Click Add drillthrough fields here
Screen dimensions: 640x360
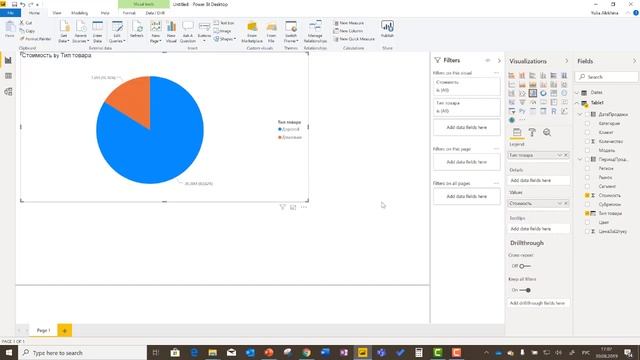coord(537,303)
